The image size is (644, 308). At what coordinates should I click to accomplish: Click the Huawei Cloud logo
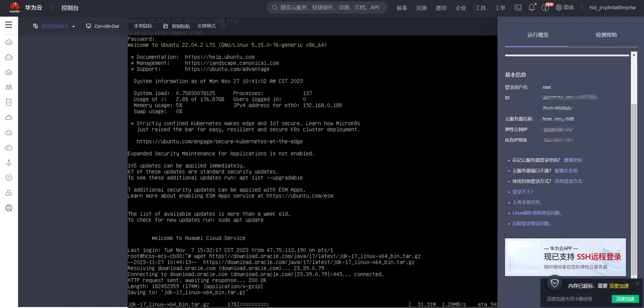tap(14, 8)
